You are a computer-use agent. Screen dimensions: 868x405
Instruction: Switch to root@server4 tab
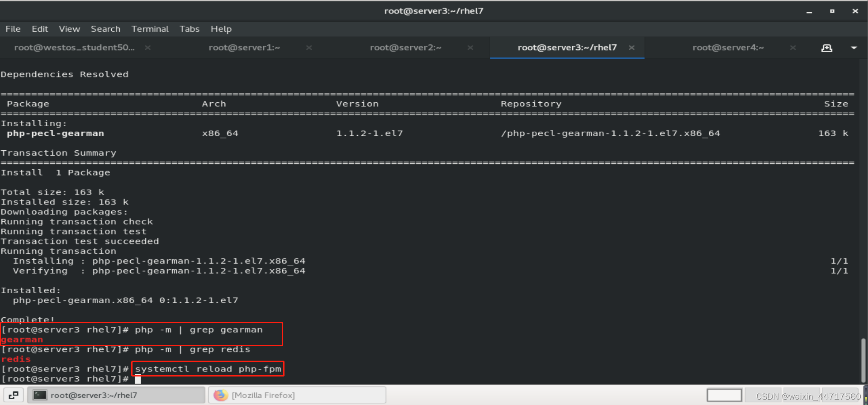[x=728, y=48]
